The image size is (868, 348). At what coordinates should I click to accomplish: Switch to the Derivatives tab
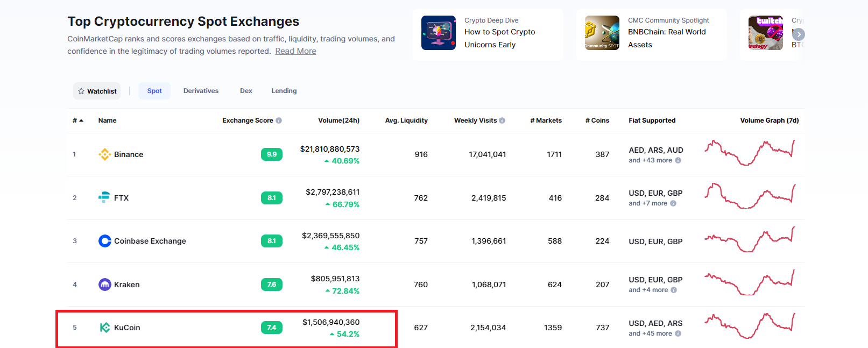pos(201,91)
